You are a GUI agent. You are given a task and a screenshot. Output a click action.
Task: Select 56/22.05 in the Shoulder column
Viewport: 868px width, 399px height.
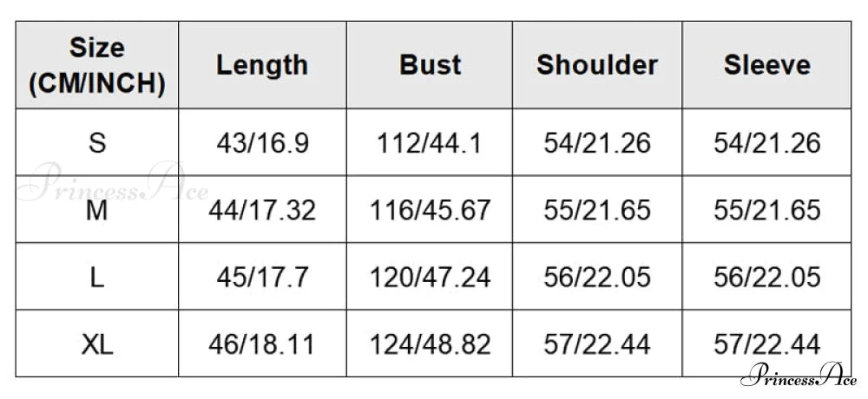(x=597, y=277)
